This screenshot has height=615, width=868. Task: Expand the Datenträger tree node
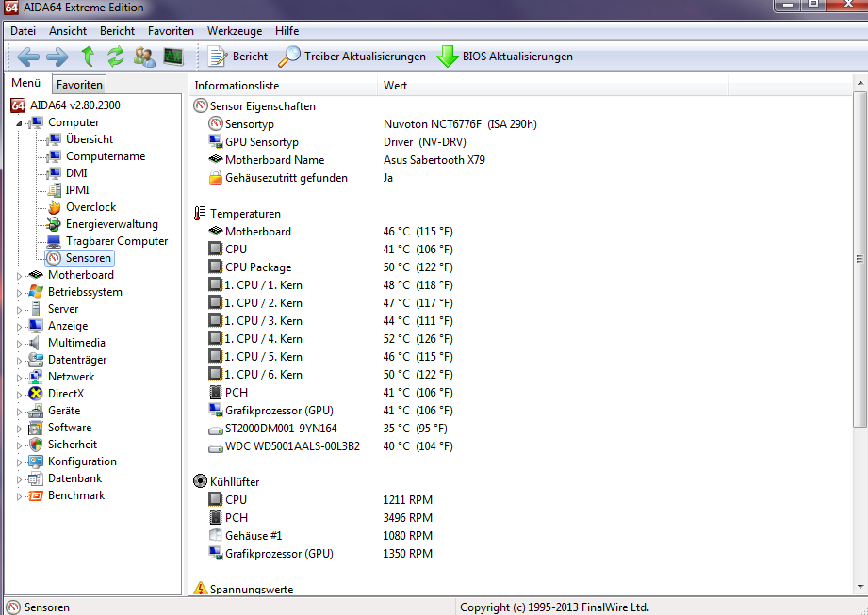19,361
